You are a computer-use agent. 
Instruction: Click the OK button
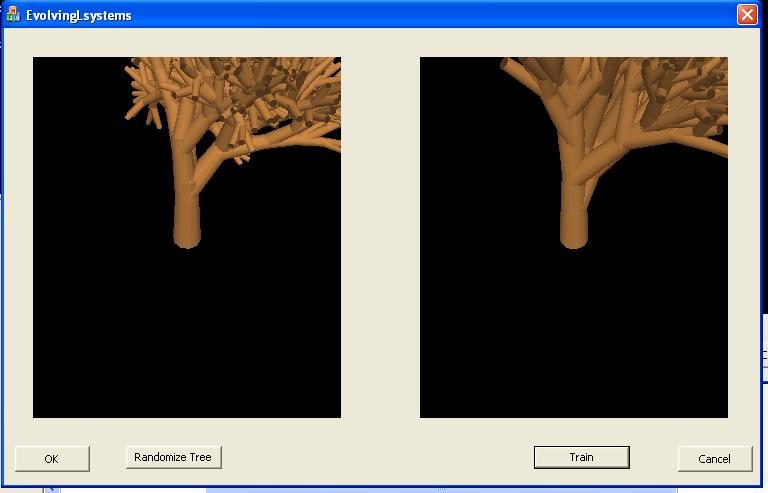pyautogui.click(x=52, y=459)
